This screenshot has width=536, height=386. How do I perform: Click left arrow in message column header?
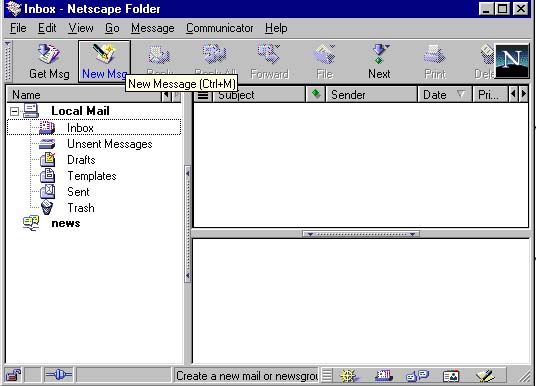[513, 94]
